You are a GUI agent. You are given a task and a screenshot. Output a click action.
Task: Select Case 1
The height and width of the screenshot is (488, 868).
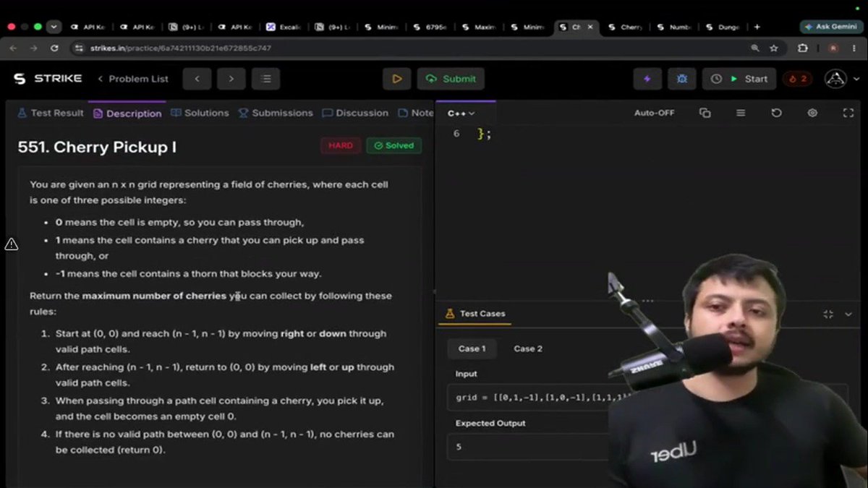coord(472,348)
